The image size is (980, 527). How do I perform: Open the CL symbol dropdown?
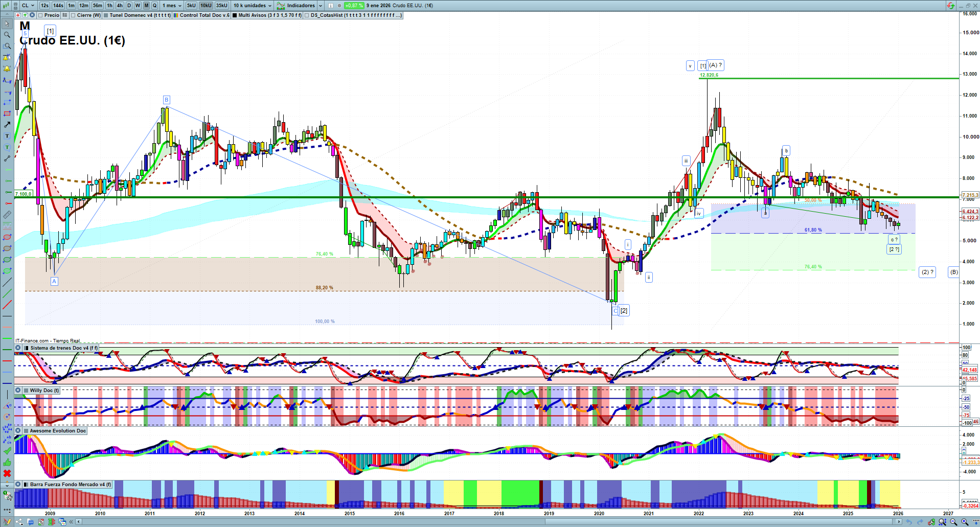28,6
